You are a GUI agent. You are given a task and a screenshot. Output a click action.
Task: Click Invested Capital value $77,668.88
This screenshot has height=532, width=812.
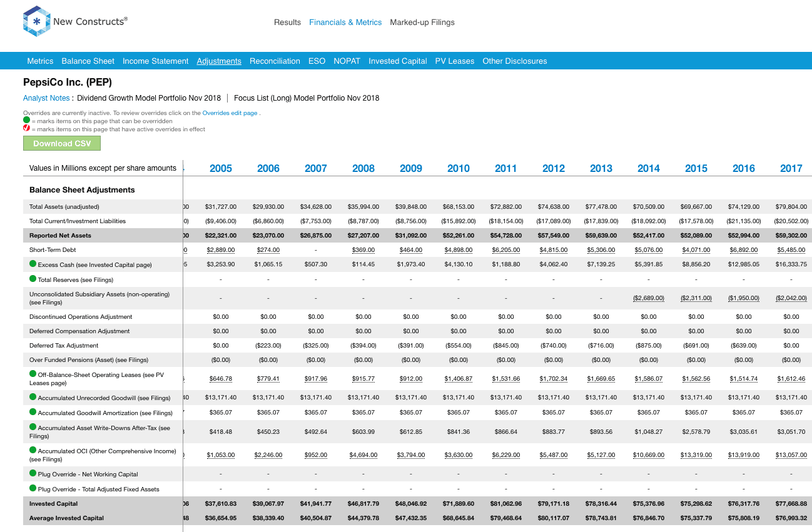791,503
